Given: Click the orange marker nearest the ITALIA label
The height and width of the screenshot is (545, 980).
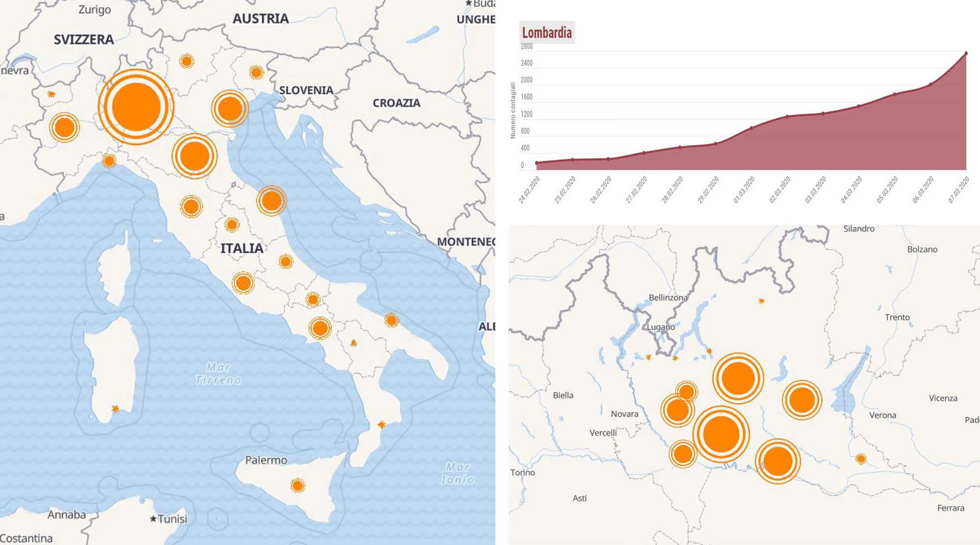Looking at the screenshot, I should (232, 225).
